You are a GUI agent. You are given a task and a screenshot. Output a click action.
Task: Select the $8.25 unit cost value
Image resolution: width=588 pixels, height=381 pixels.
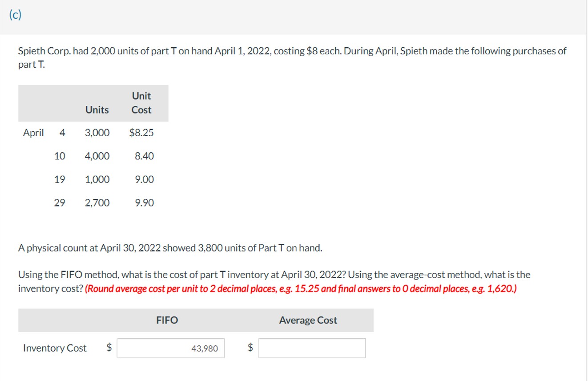point(141,132)
